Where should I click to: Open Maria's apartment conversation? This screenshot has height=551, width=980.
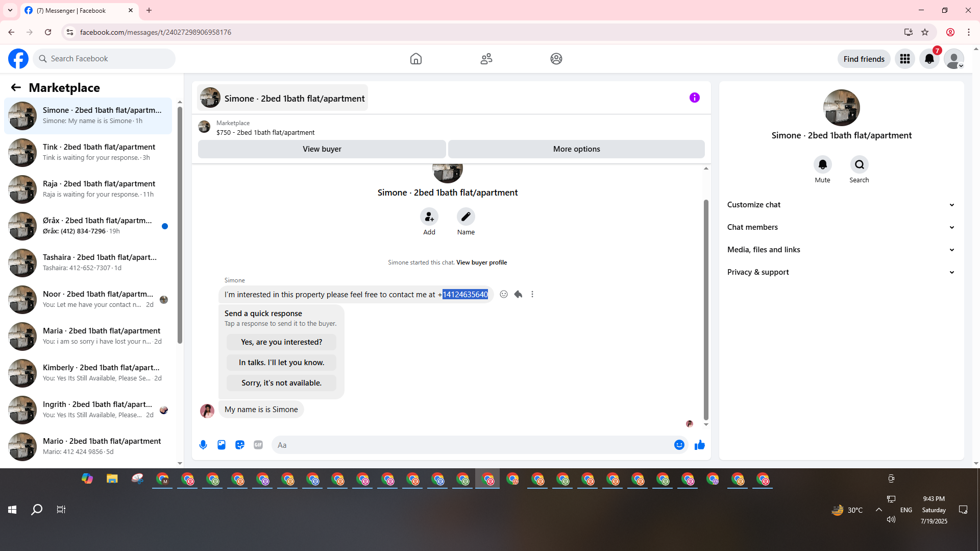pos(88,337)
